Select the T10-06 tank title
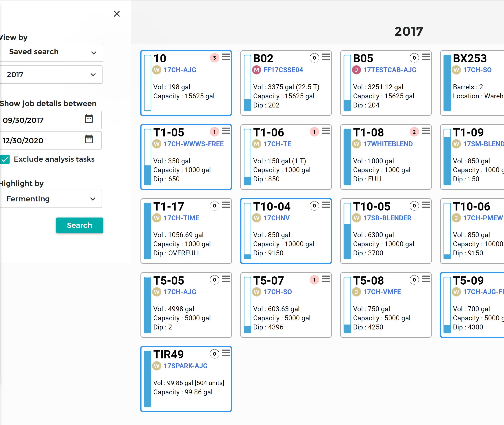The width and height of the screenshot is (504, 425). tap(471, 207)
